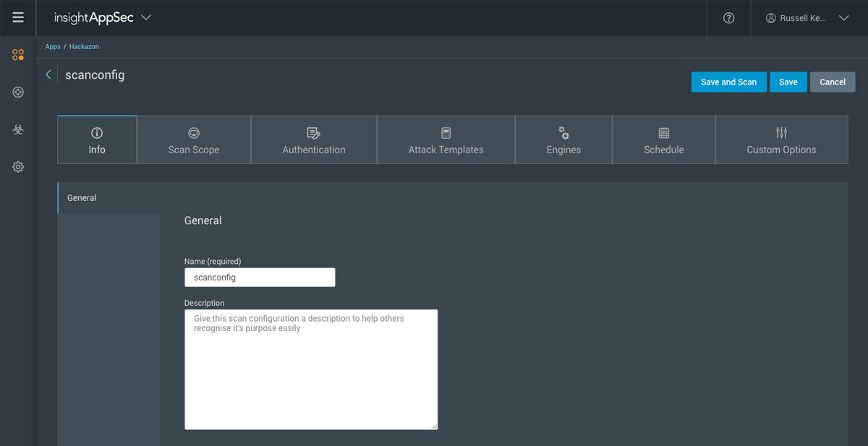Open the Apps dashboard sidebar icon
The width and height of the screenshot is (868, 446).
[x=18, y=55]
